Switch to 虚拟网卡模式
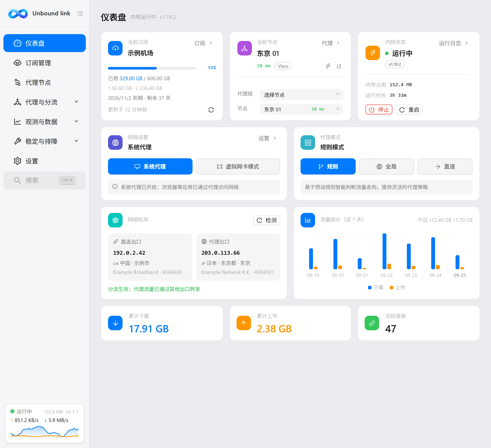Viewport: 491px width, 448px height. point(238,166)
